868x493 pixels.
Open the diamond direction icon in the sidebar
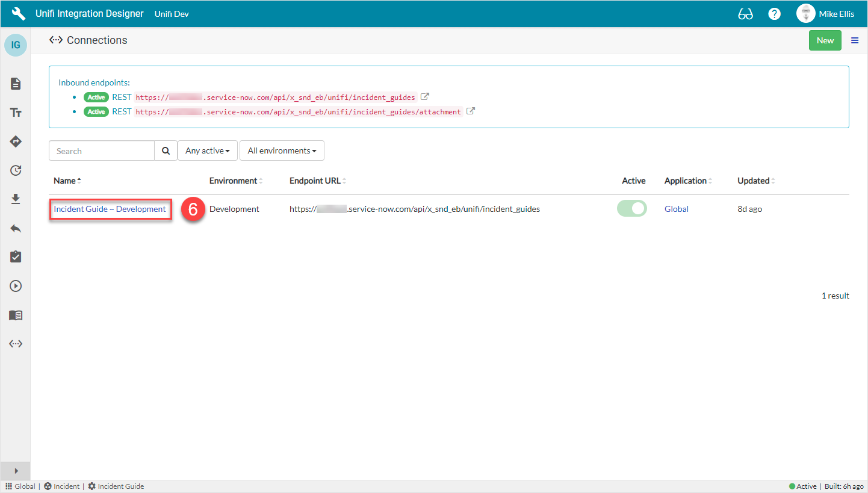pyautogui.click(x=16, y=141)
